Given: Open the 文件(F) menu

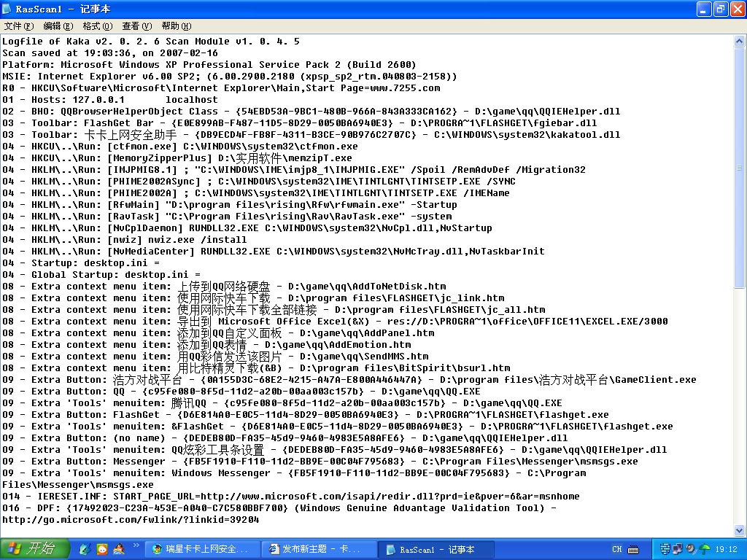Looking at the screenshot, I should [x=19, y=26].
